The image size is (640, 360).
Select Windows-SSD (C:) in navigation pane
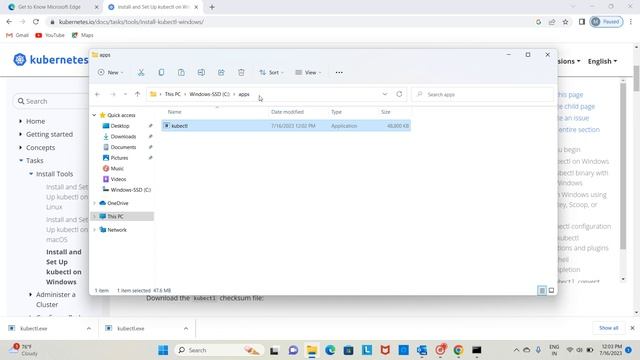[130, 190]
